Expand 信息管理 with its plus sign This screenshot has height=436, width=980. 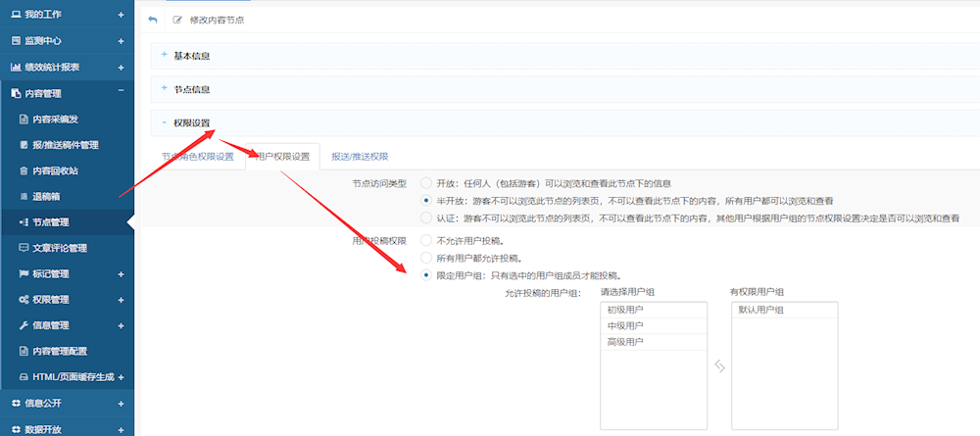coord(121,326)
